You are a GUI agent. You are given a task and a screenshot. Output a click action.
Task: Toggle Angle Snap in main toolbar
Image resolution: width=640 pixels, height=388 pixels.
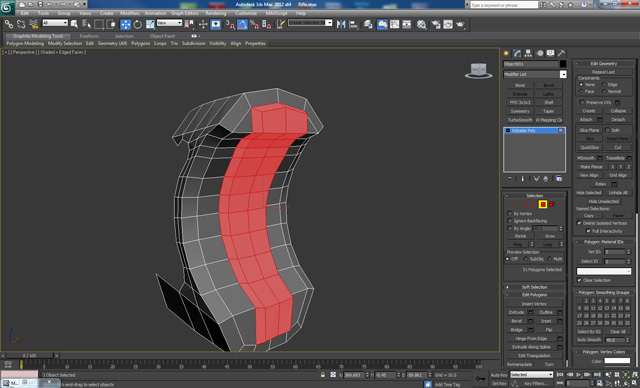pyautogui.click(x=242, y=24)
